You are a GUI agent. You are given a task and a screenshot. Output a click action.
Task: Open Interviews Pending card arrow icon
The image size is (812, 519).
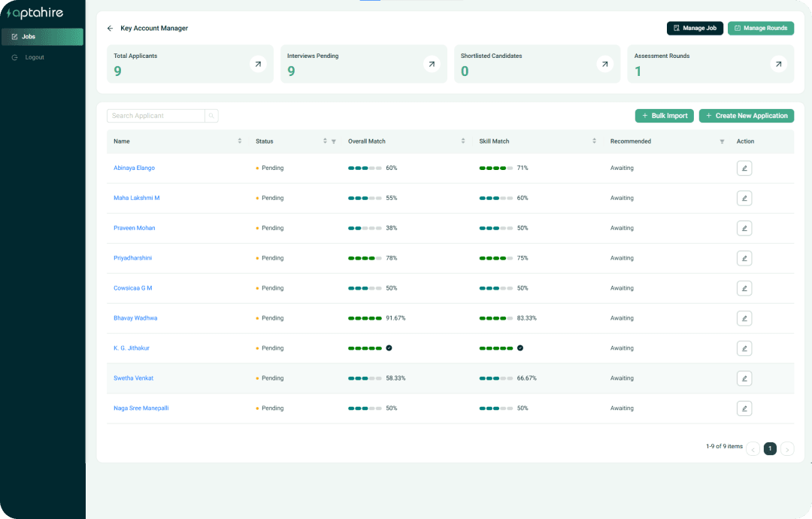pyautogui.click(x=432, y=65)
